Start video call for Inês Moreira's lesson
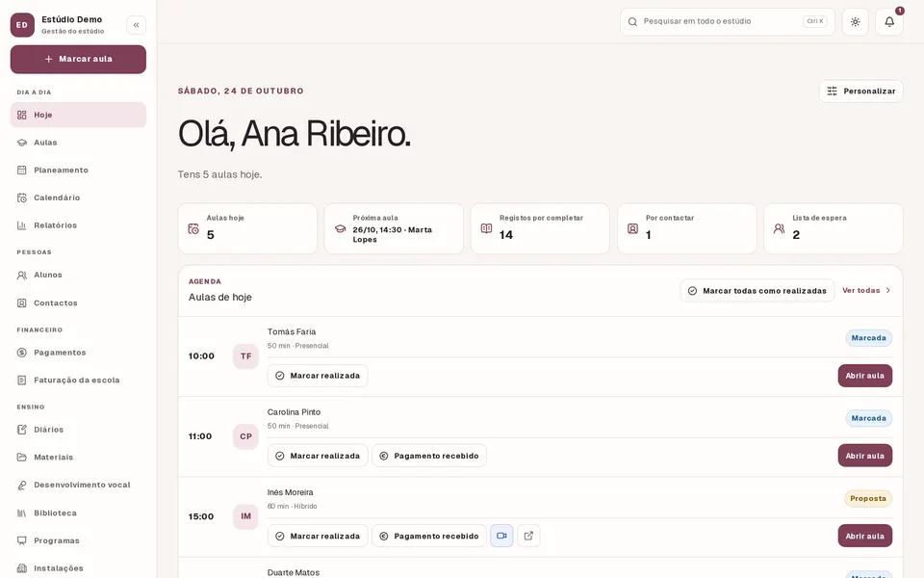Image resolution: width=924 pixels, height=578 pixels. point(501,537)
